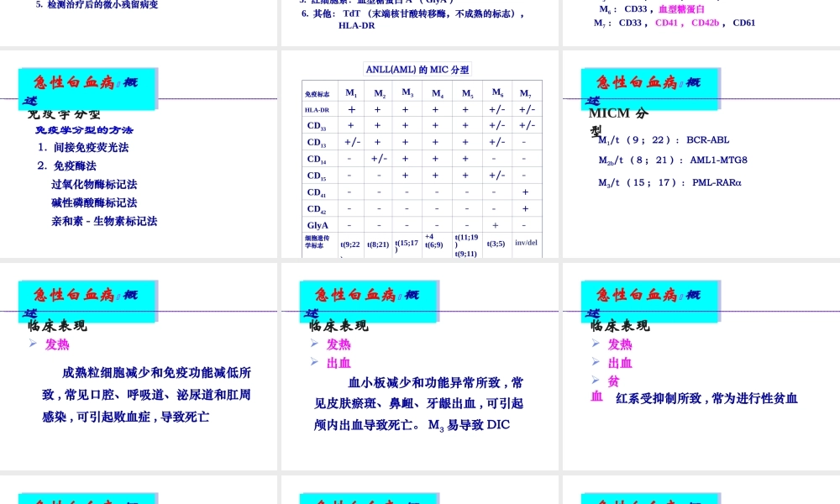Viewport: 840px width, 504px height.
Task: Click the 急性白血病 banner on the MICM 分型 slide
Action: pyautogui.click(x=649, y=87)
